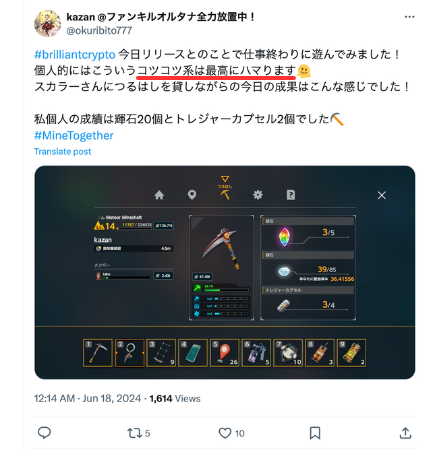The height and width of the screenshot is (449, 447).
Task: Select the map marker item in slot 5
Action: (225, 353)
